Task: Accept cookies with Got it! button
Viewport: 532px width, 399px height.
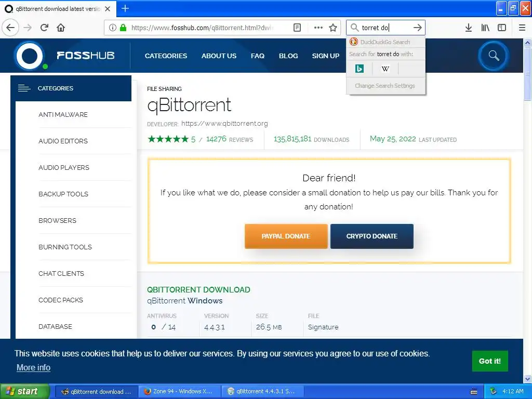Action: pos(490,361)
